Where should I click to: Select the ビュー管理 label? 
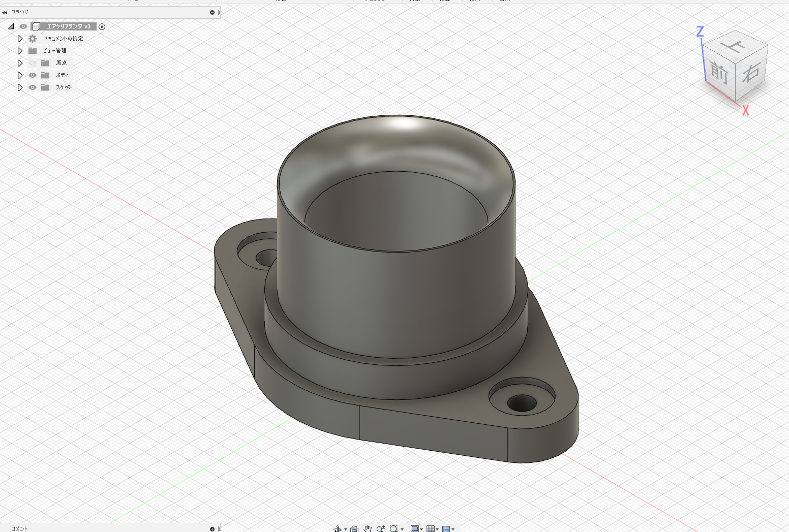[54, 51]
